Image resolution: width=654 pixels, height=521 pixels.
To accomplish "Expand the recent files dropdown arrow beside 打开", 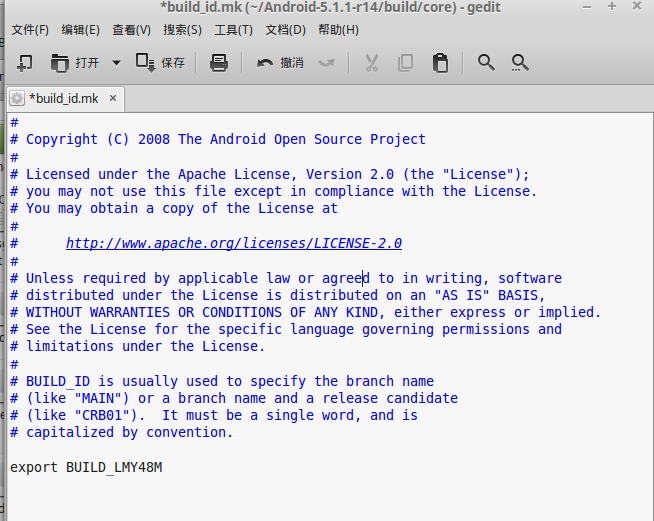I will click(116, 63).
